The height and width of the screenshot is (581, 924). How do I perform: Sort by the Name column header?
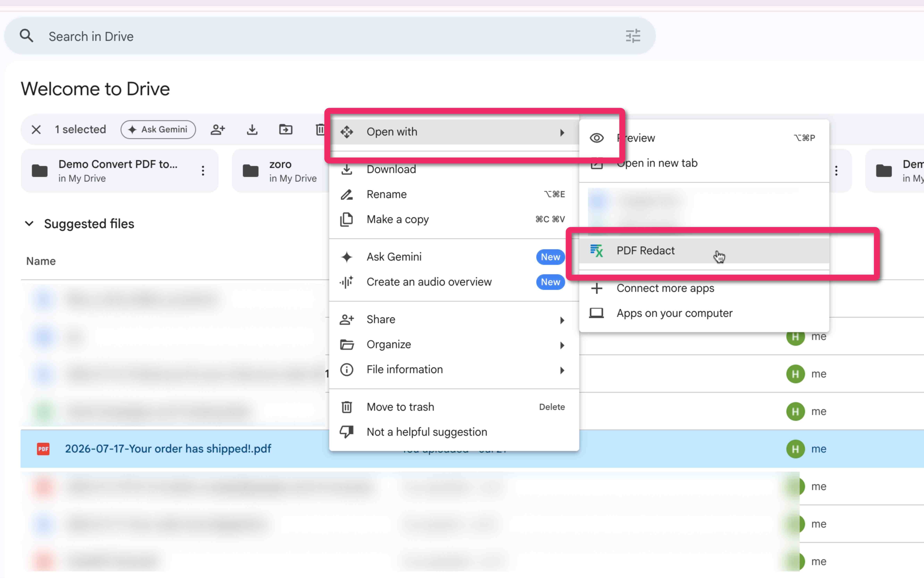tap(41, 261)
